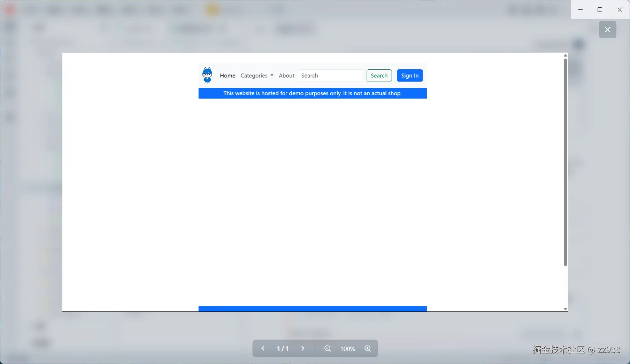The width and height of the screenshot is (630, 364).
Task: Zoom out of the preview image
Action: (x=328, y=349)
